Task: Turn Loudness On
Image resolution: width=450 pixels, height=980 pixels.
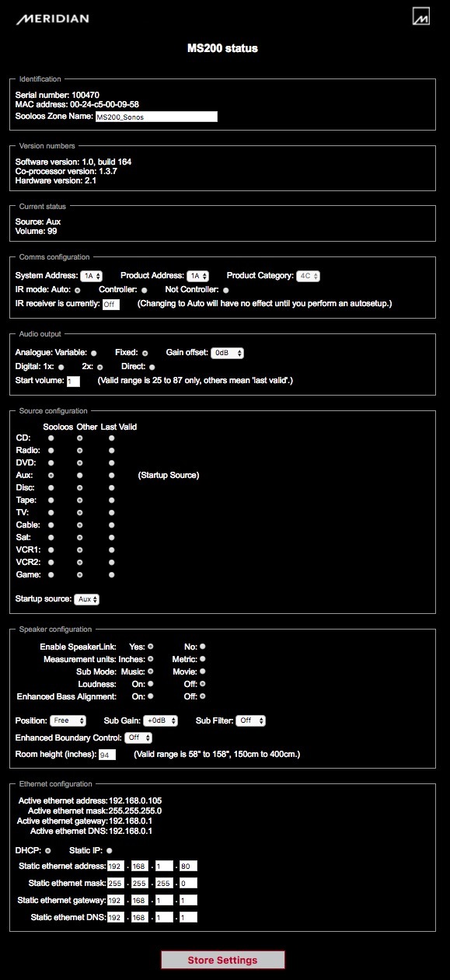Action: 151,683
